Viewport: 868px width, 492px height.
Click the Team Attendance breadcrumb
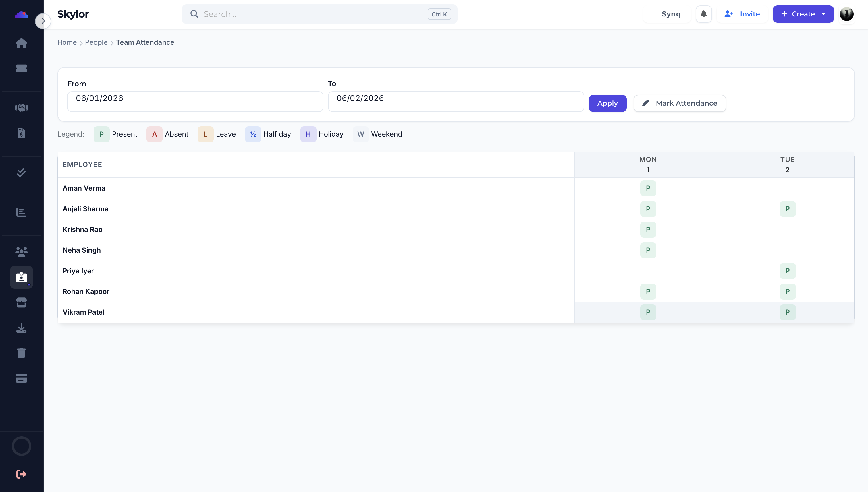(x=145, y=42)
